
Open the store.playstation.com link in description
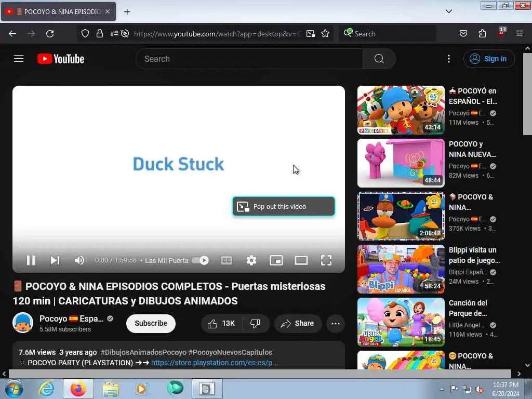215,363
